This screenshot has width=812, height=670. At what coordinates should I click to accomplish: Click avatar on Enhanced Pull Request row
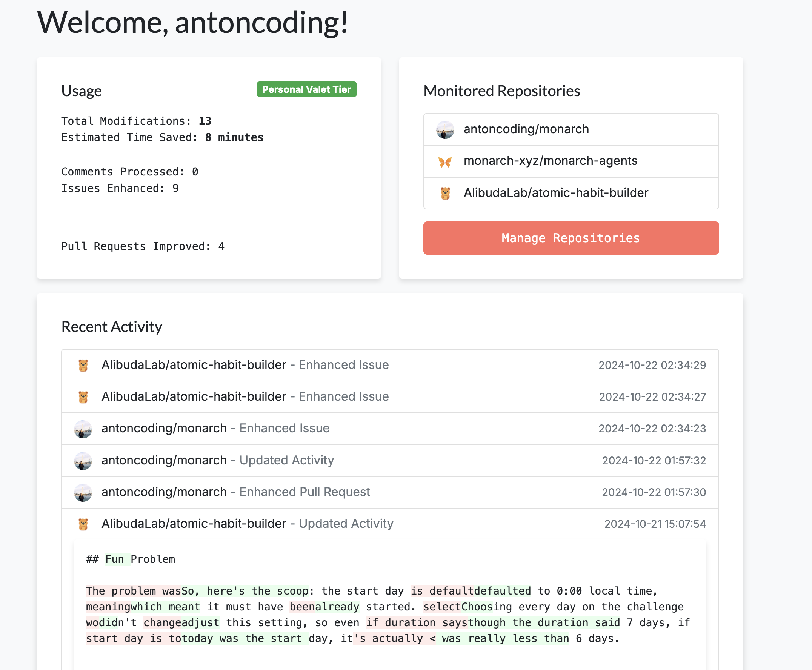[x=83, y=492]
